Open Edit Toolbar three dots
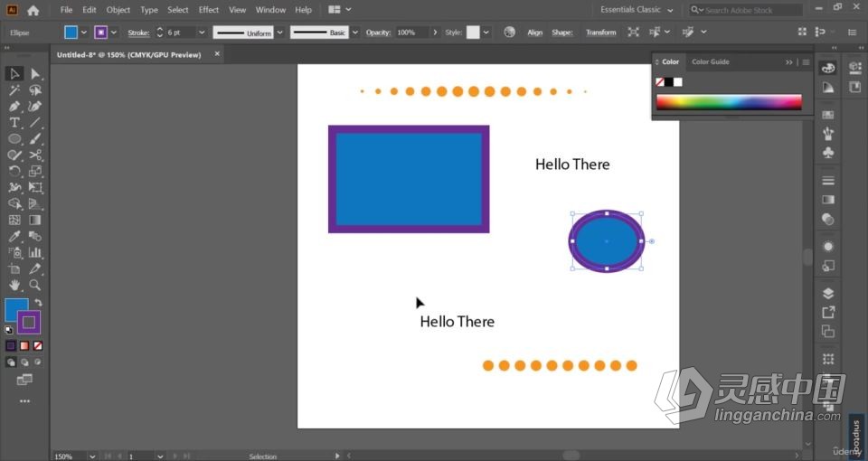This screenshot has width=868, height=461. click(x=25, y=401)
